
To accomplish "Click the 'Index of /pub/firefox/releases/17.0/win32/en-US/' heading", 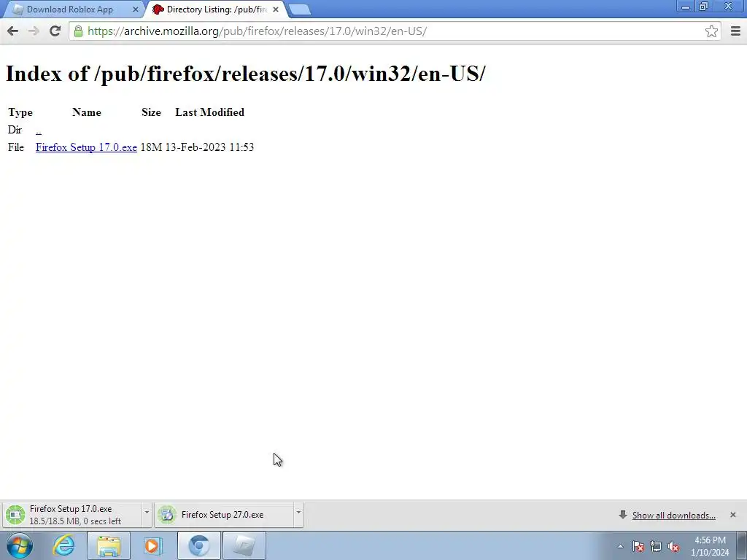I will [x=246, y=74].
